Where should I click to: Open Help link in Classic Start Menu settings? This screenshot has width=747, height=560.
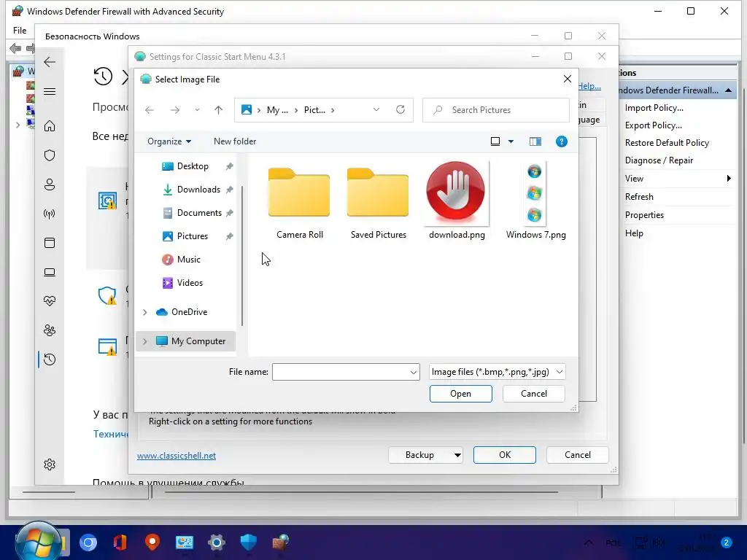point(589,86)
